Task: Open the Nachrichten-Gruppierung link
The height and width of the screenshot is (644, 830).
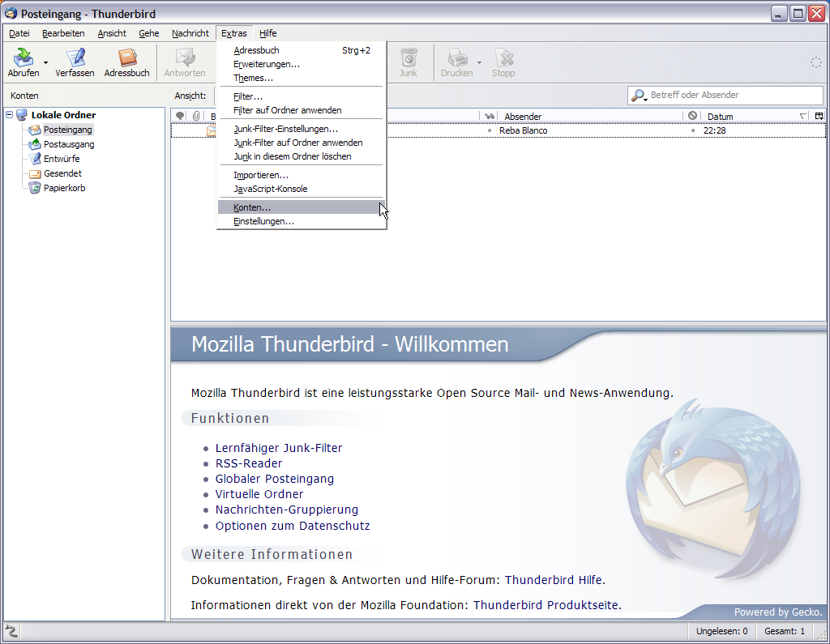Action: pos(286,510)
